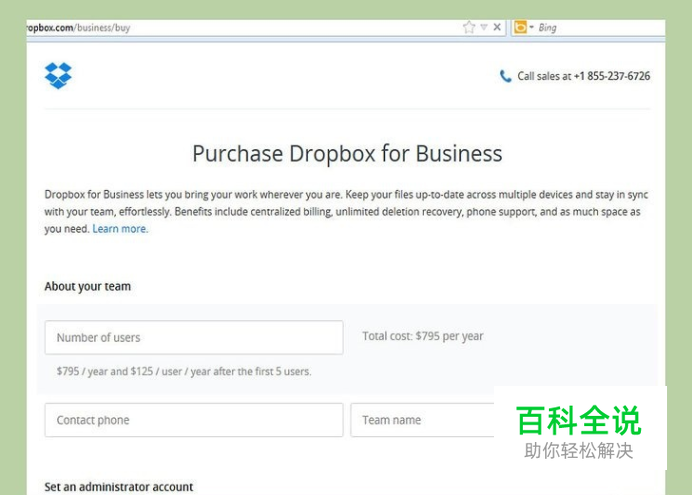Focus the Contact phone field
692x495 pixels.
coord(194,420)
